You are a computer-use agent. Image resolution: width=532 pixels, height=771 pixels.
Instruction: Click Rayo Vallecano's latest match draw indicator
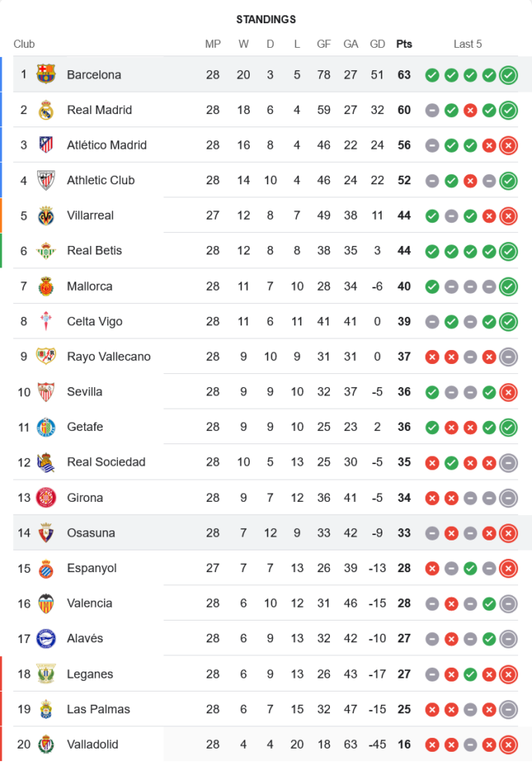pyautogui.click(x=508, y=357)
